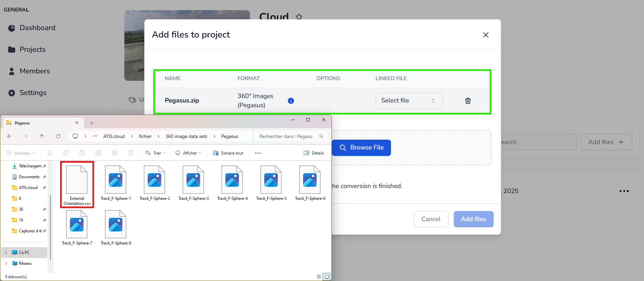Viewport: 644px width, 281px height.
Task: Click the Rechercher dans Pegasus search box
Action: point(286,136)
